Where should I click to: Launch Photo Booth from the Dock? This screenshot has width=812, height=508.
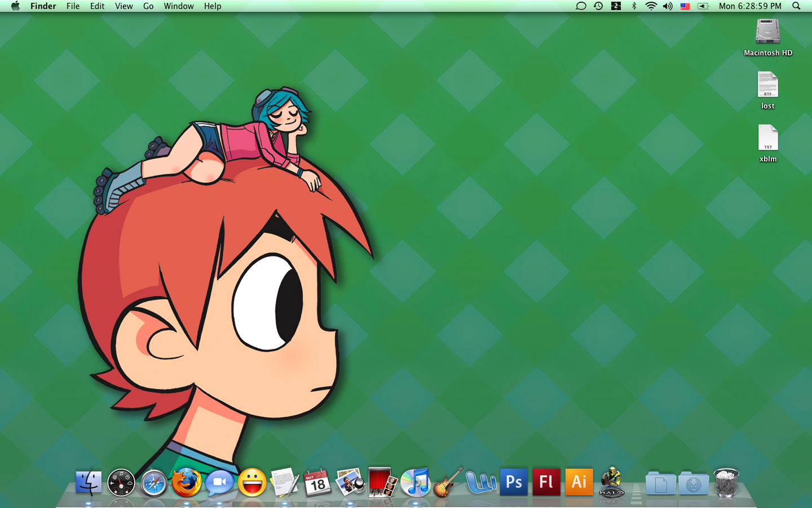pos(383,483)
